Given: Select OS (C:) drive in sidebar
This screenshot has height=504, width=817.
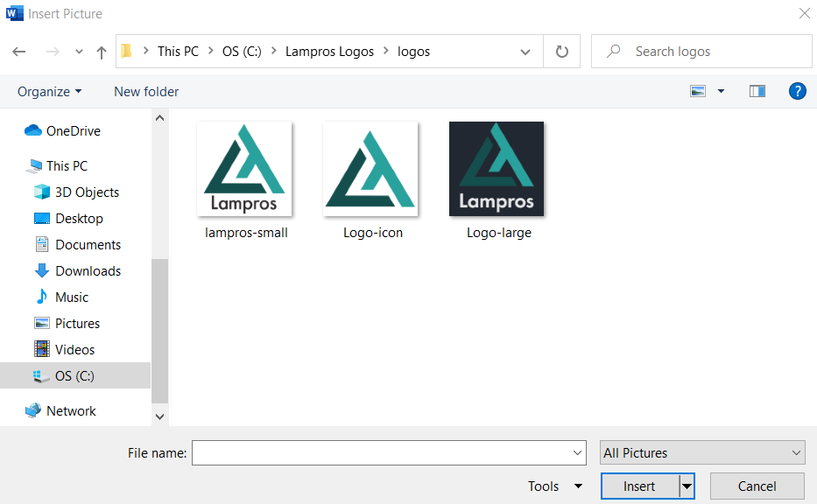Looking at the screenshot, I should (75, 375).
